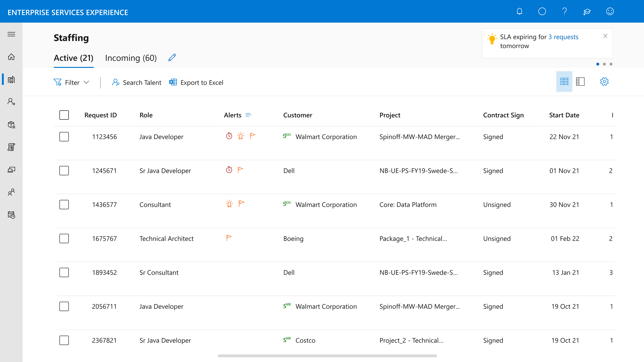The width and height of the screenshot is (644, 362).
Task: Click Alerts column sort icon
Action: [248, 115]
